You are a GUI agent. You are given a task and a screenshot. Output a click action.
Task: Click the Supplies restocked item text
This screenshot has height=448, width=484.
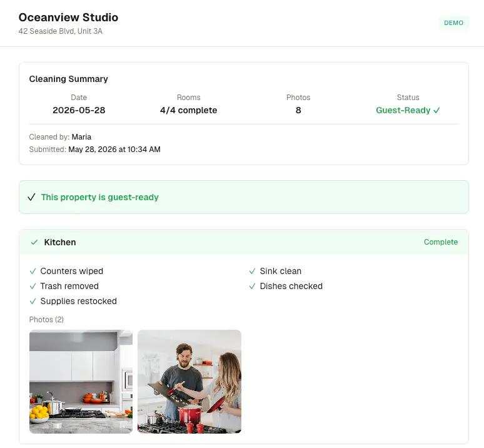[78, 302]
